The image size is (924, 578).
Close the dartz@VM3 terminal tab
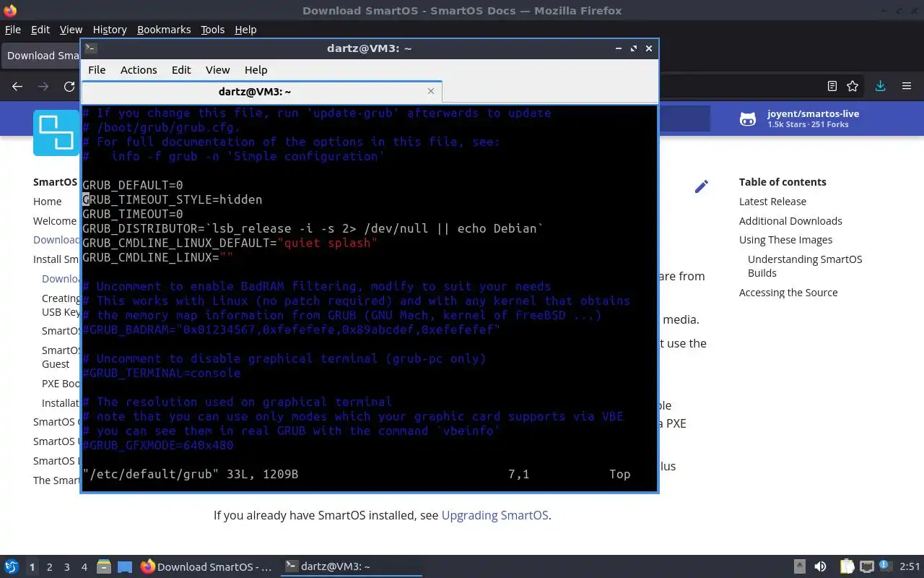tap(431, 91)
